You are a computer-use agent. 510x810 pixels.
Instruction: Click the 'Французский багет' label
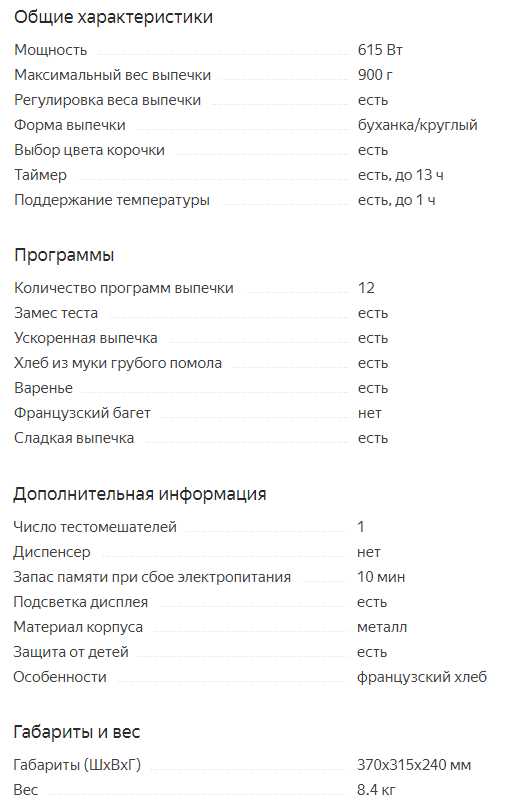(x=82, y=413)
